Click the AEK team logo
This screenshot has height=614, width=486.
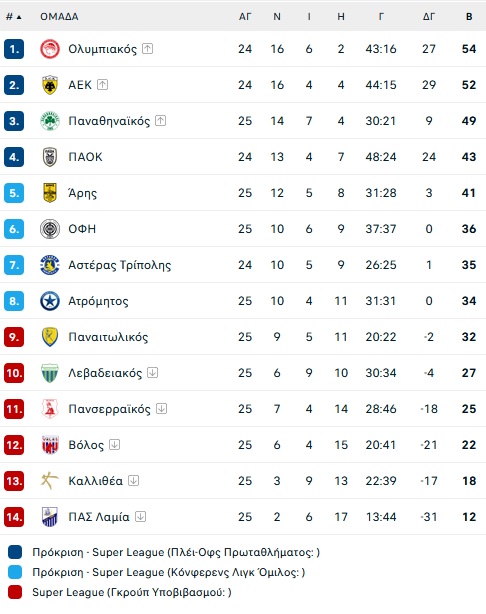pyautogui.click(x=50, y=85)
